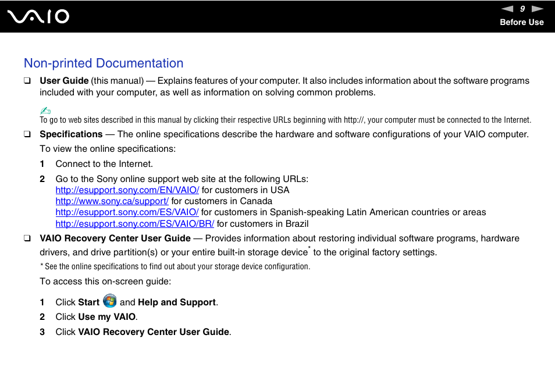Open esupport.sony.com/ES/VAIO/BR/ link for Brazil
Screen dimensions: 555x392
tap(135, 224)
